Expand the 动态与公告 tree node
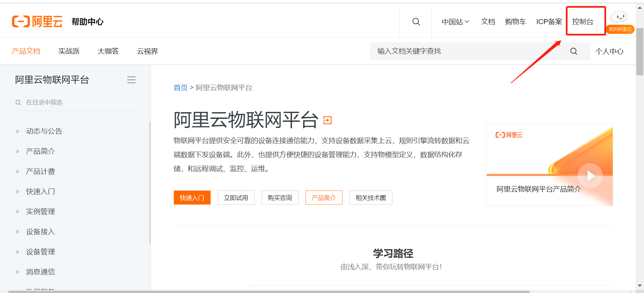 point(18,131)
